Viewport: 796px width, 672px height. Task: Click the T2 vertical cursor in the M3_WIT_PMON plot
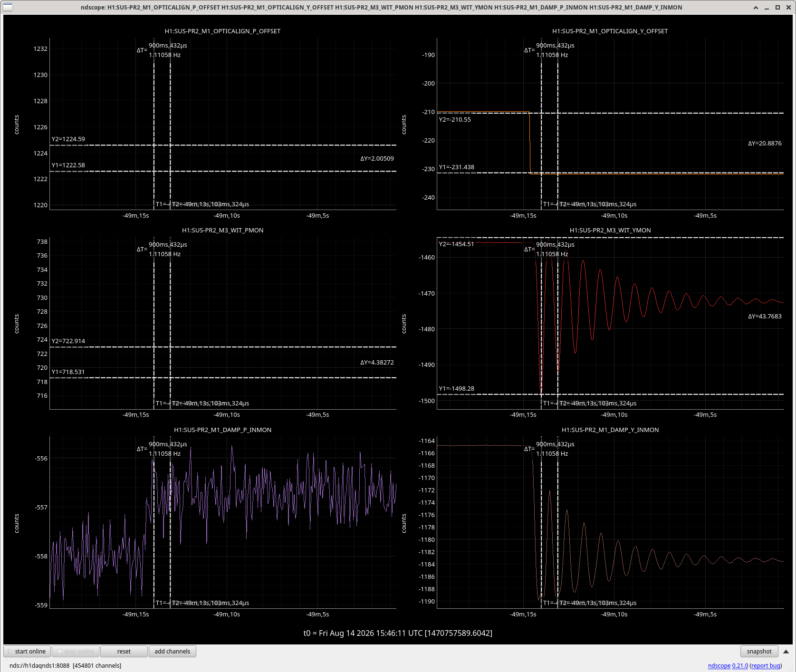pyautogui.click(x=170, y=323)
